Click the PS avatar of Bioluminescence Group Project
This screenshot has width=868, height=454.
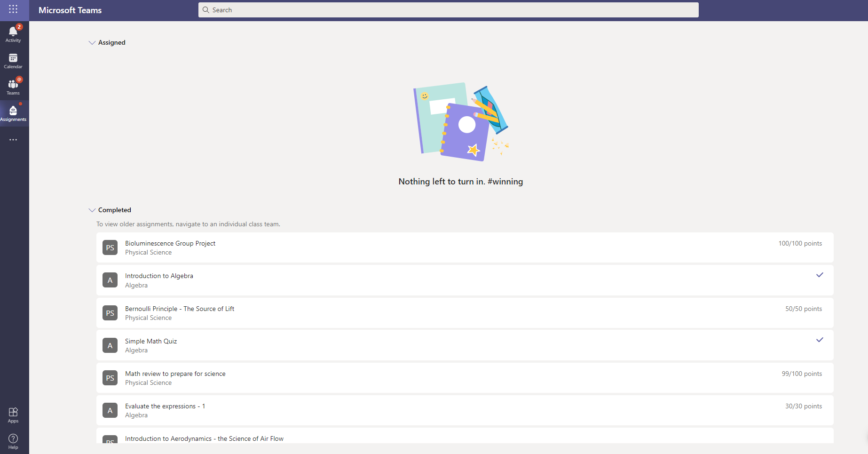click(x=110, y=247)
